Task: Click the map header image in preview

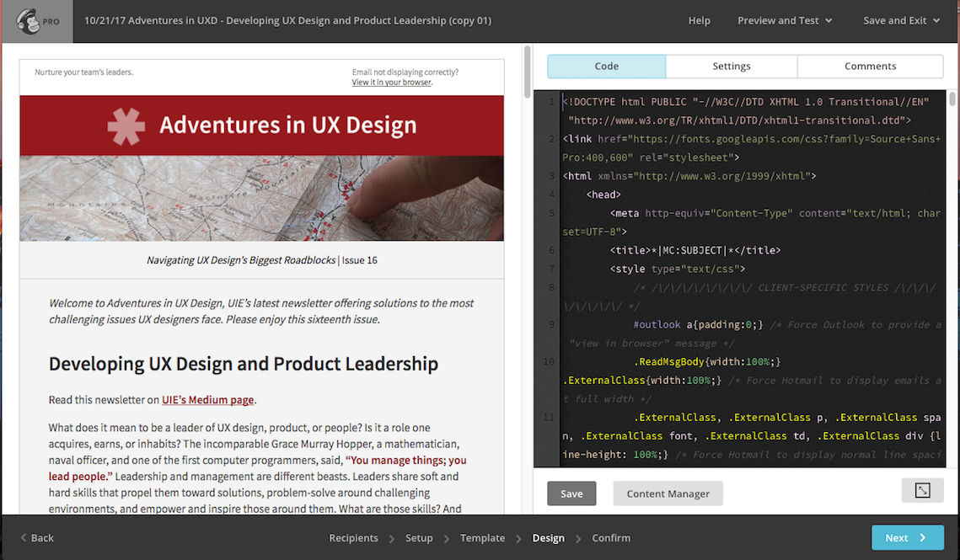Action: tap(261, 198)
